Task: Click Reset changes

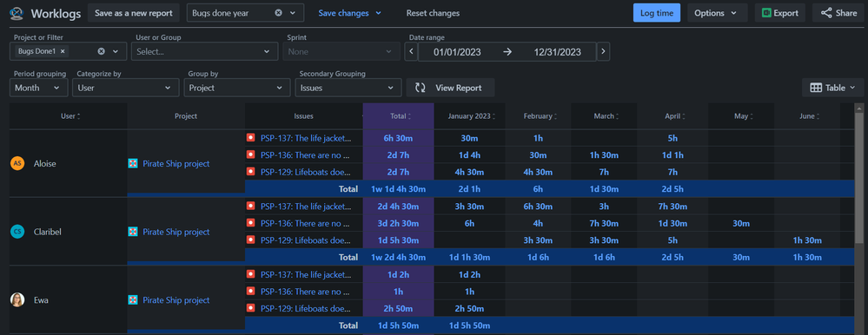Action: pos(433,13)
